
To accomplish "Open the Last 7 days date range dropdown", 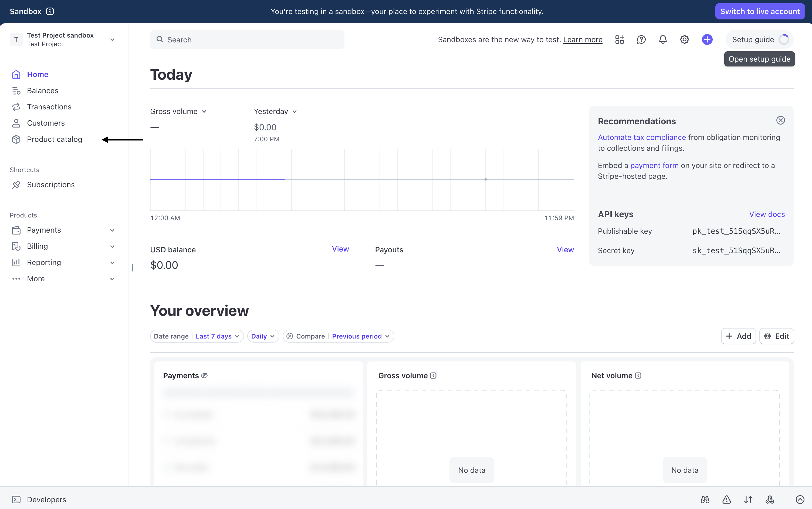I will 217,336.
